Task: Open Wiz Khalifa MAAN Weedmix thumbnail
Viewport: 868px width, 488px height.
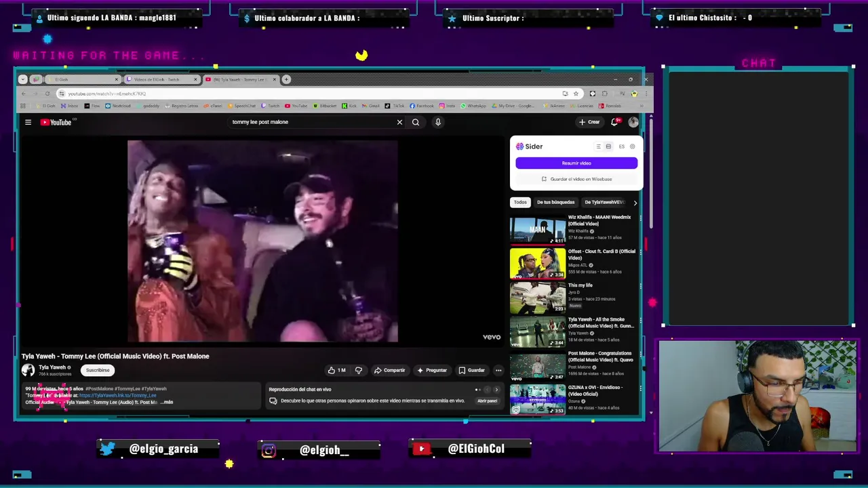Action: [538, 230]
